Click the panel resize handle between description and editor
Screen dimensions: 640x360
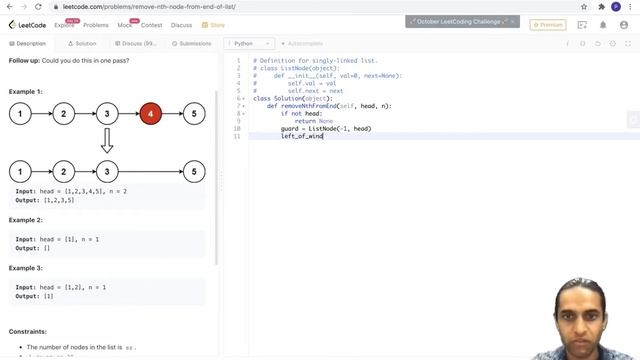222,181
